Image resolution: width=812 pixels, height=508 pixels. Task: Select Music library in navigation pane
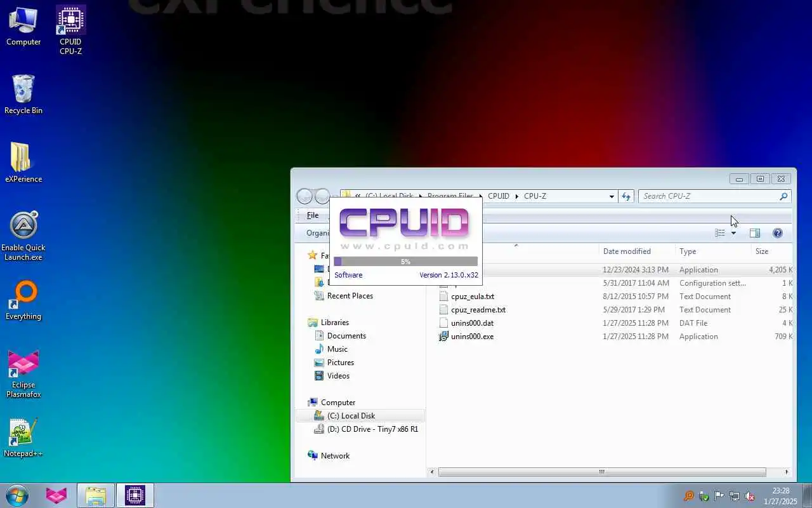click(x=337, y=349)
